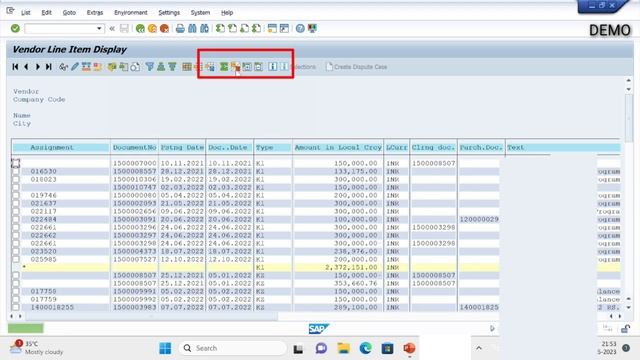Open the Extras menu
The image size is (640, 360).
pyautogui.click(x=95, y=13)
